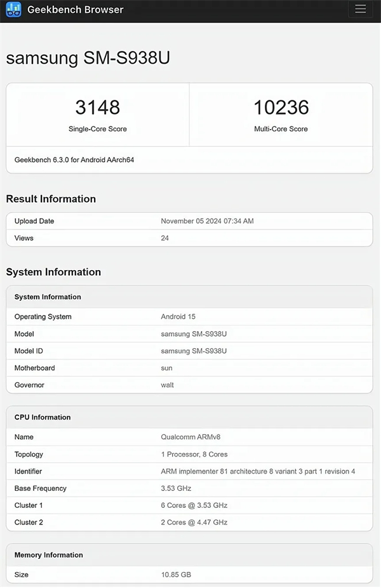Screen dimensions: 381x588
Task: Click the Multi-Core Score label
Action: tap(281, 129)
